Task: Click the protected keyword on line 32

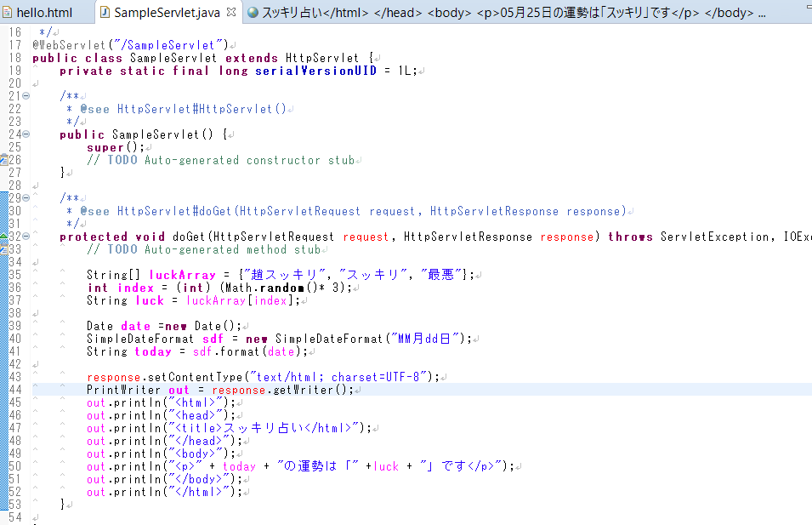Action: 94,237
